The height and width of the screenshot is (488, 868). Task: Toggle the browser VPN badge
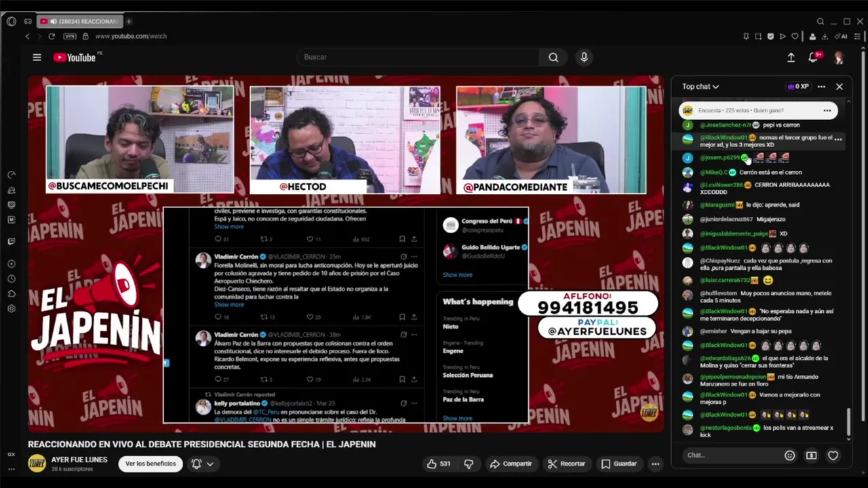point(70,37)
